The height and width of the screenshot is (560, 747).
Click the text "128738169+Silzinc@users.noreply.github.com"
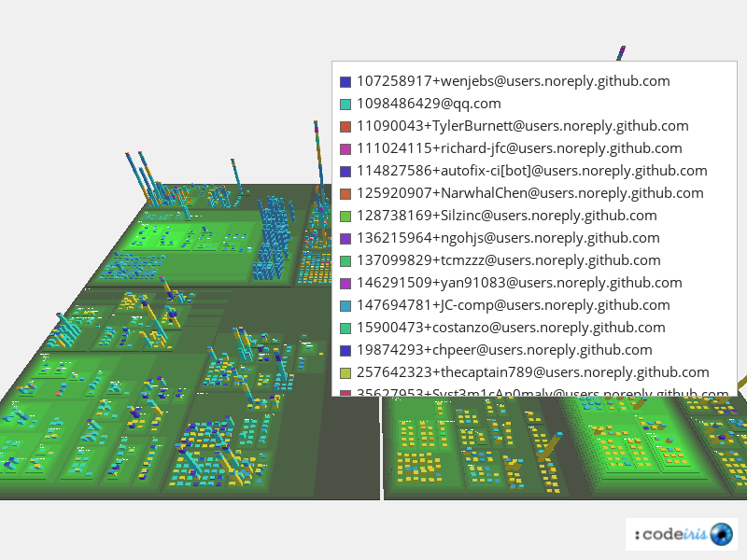[507, 216]
